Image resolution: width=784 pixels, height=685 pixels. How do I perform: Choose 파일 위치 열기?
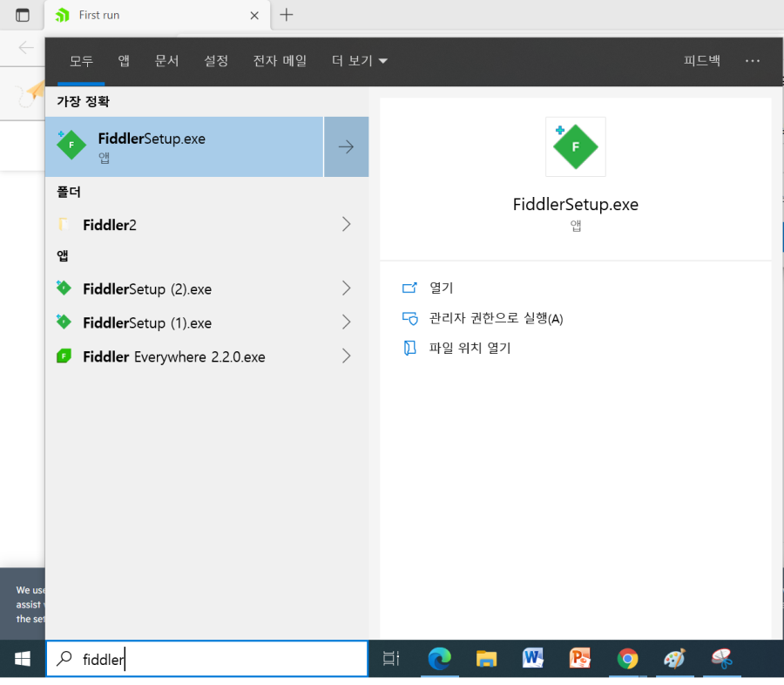470,348
